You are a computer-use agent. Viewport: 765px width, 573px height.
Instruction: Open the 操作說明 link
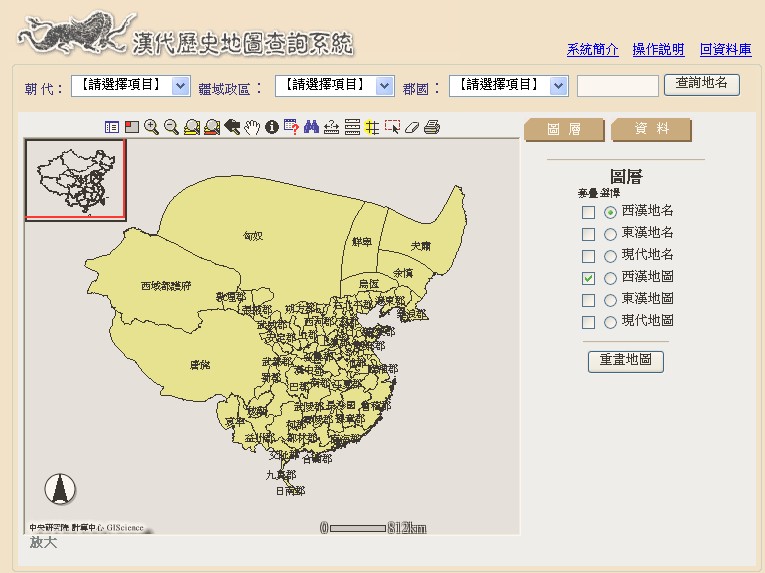[658, 49]
